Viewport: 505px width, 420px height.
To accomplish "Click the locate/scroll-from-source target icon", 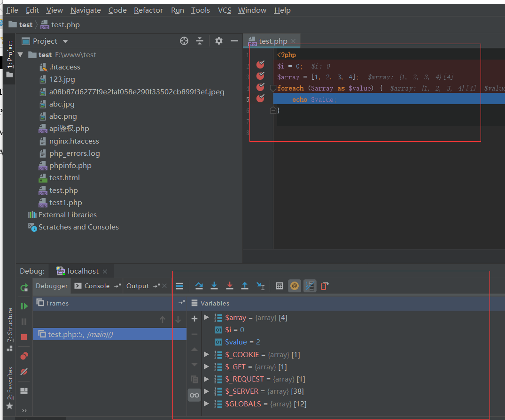I will [x=184, y=41].
